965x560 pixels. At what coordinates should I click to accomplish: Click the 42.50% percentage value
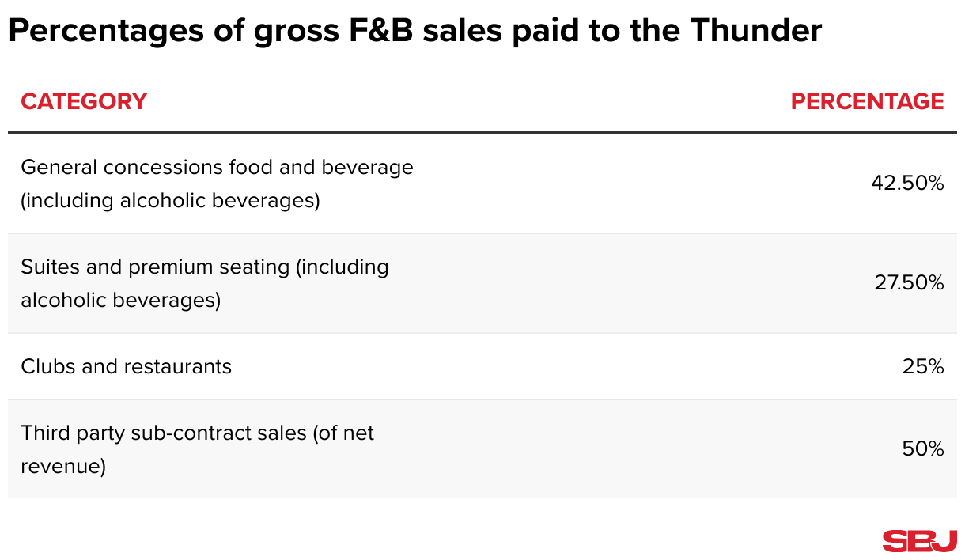click(x=907, y=184)
